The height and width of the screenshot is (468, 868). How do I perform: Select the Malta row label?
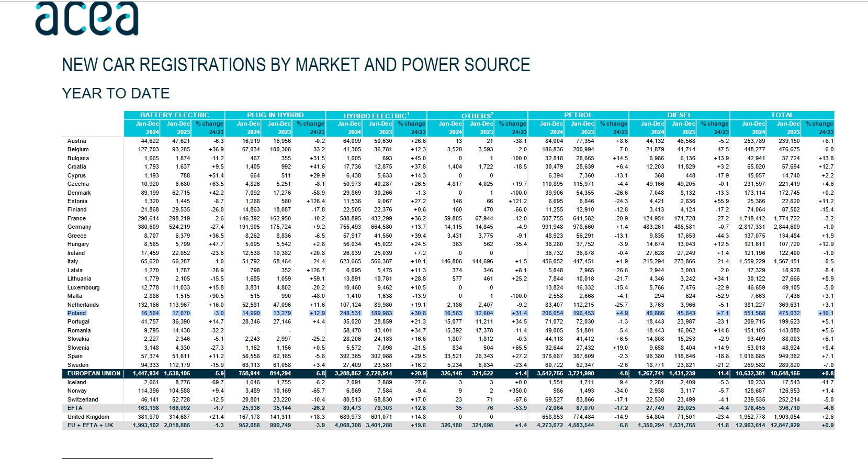click(74, 296)
